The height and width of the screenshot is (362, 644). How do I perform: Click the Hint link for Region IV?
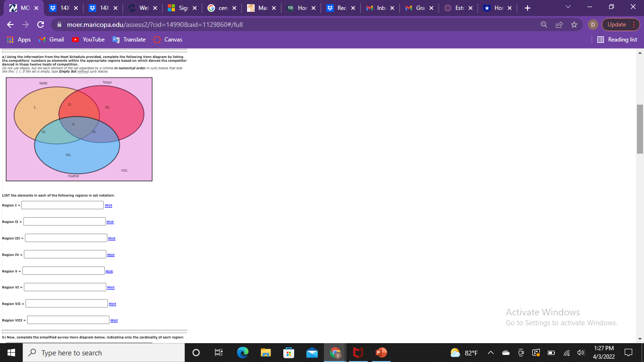(111, 255)
